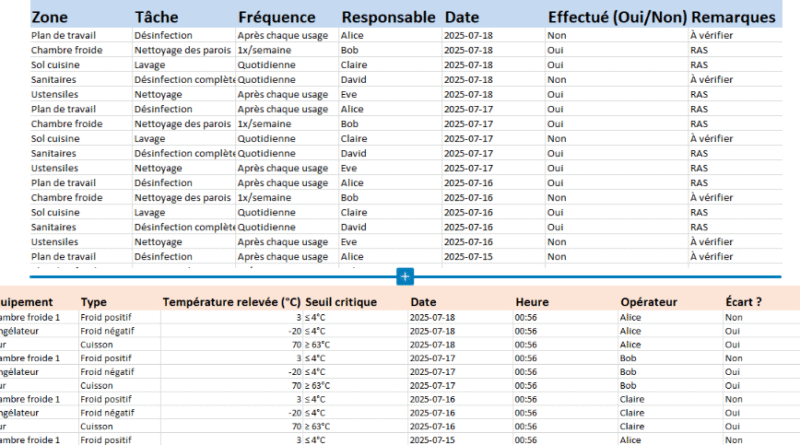The image size is (800, 445).
Task: Click '00:56' in the Cuisson 2025-07-17 row
Action: [x=526, y=386]
